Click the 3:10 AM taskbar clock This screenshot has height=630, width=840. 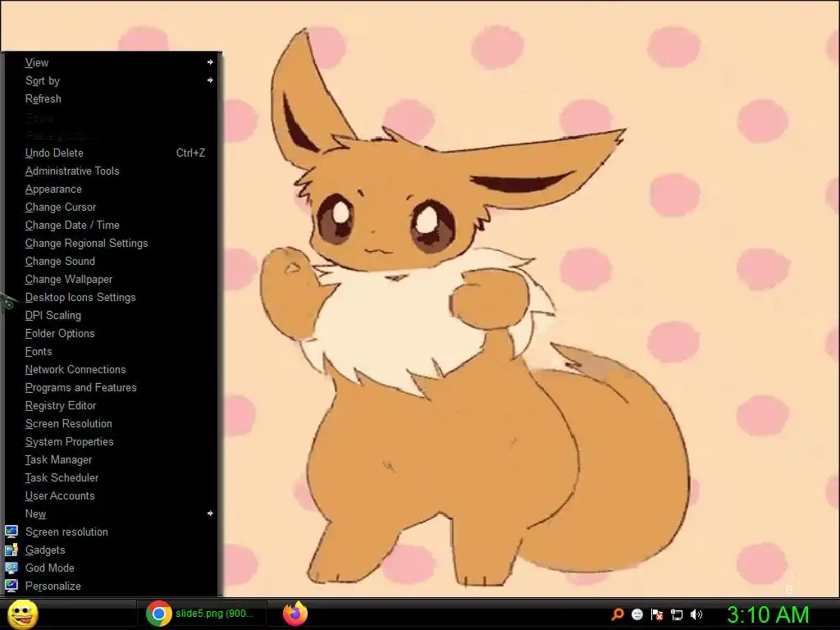coord(768,614)
